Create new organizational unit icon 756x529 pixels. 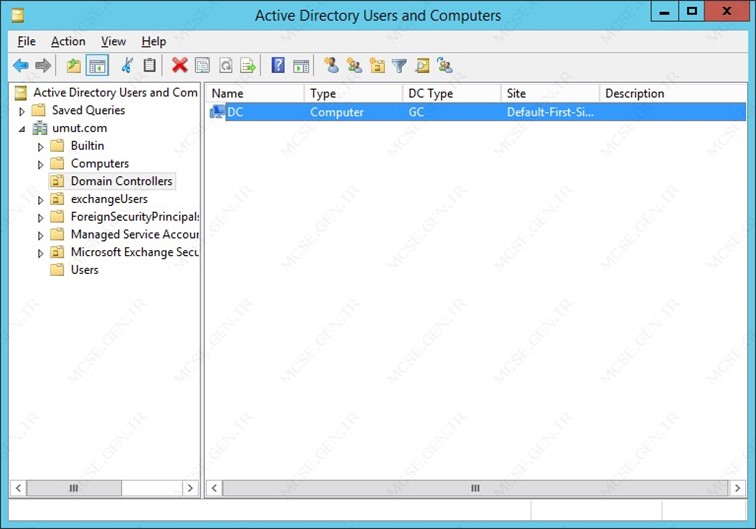pyautogui.click(x=377, y=65)
